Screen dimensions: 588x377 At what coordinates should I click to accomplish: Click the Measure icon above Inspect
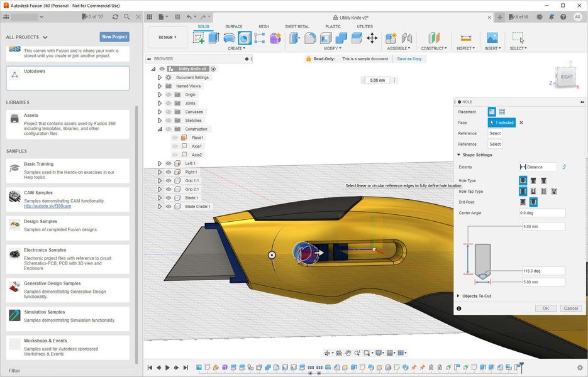[466, 38]
